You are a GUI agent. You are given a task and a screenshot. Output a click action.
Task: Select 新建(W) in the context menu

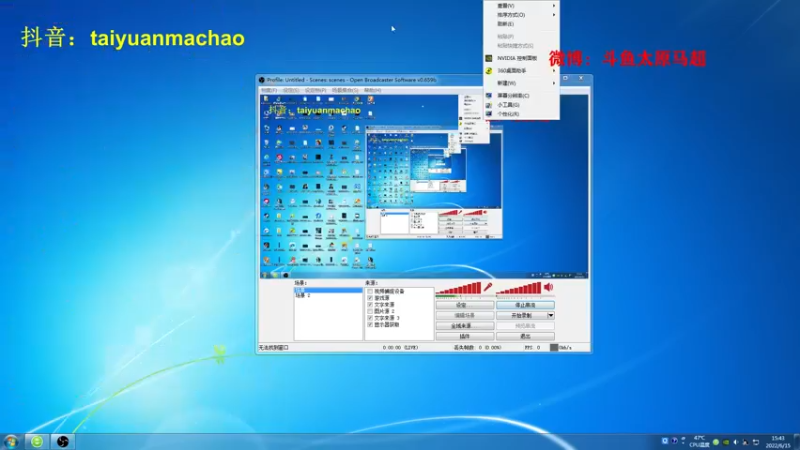[x=521, y=83]
